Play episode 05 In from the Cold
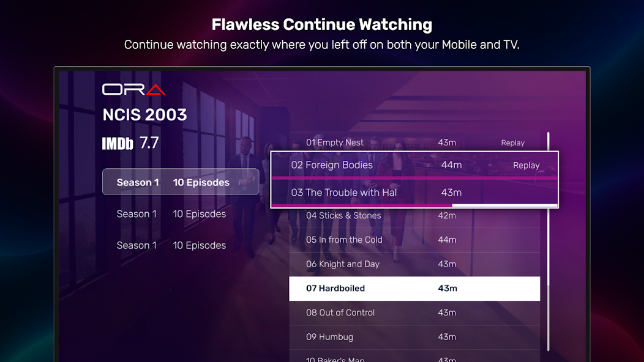 coord(344,240)
